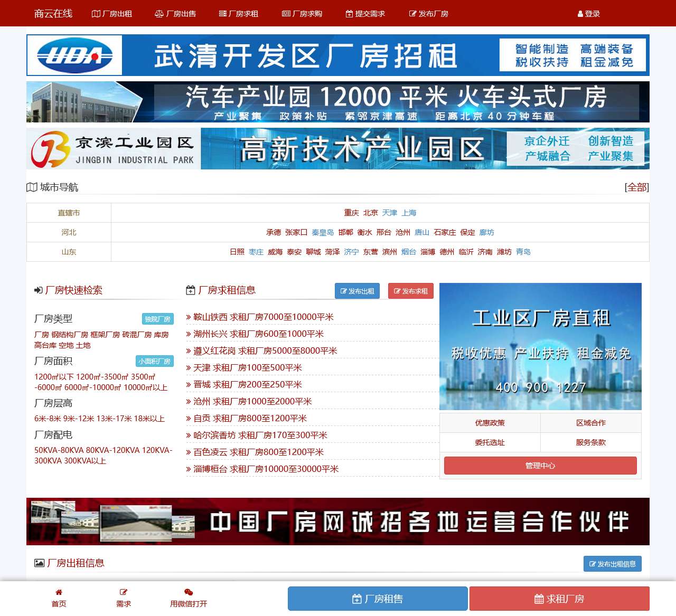Click the 发布出租 button

click(x=357, y=291)
